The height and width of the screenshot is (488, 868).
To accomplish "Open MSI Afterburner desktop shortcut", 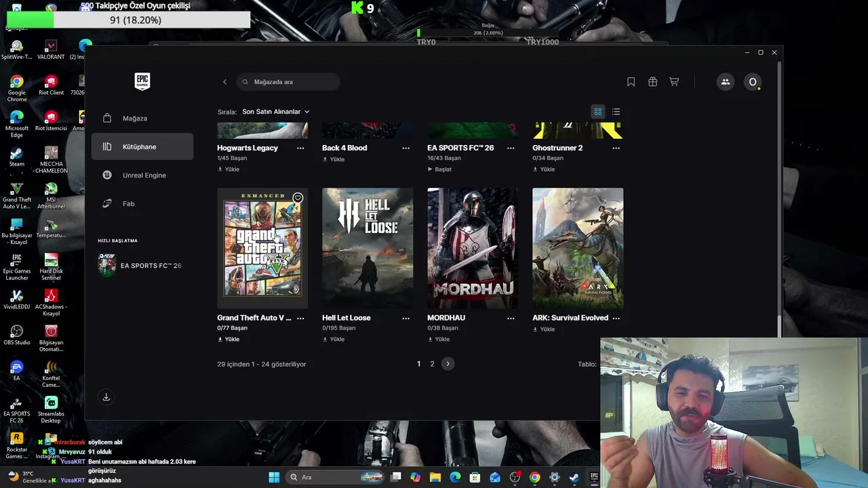I will coord(51,196).
